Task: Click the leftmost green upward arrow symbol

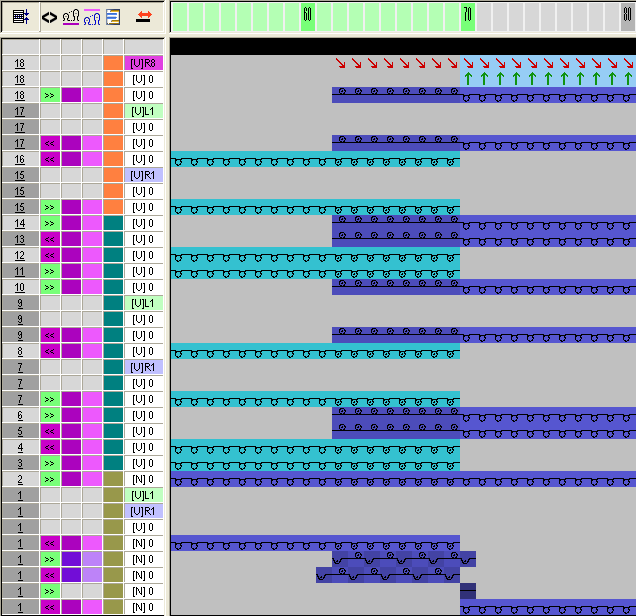Action: point(468,79)
